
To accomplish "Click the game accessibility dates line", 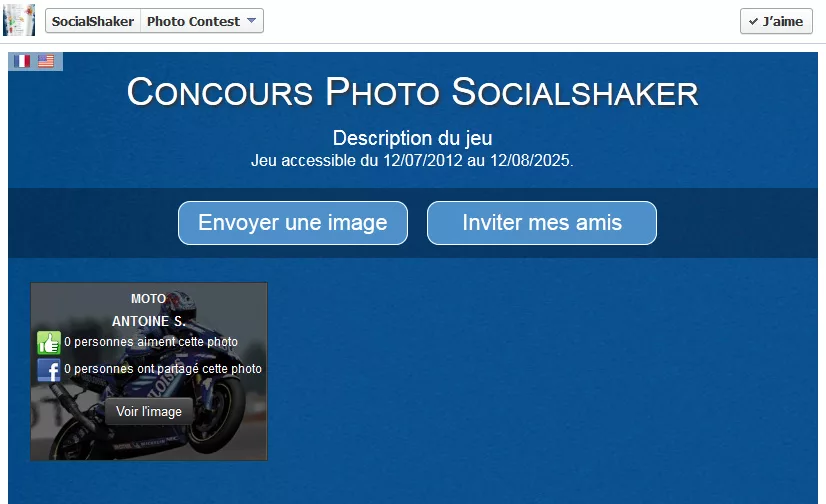I will pos(412,160).
